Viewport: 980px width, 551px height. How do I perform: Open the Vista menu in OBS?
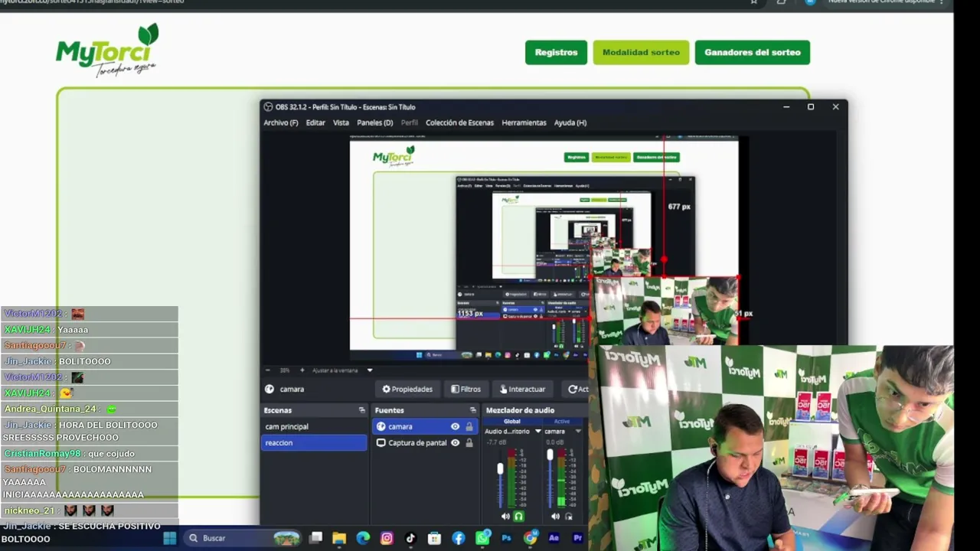[341, 122]
